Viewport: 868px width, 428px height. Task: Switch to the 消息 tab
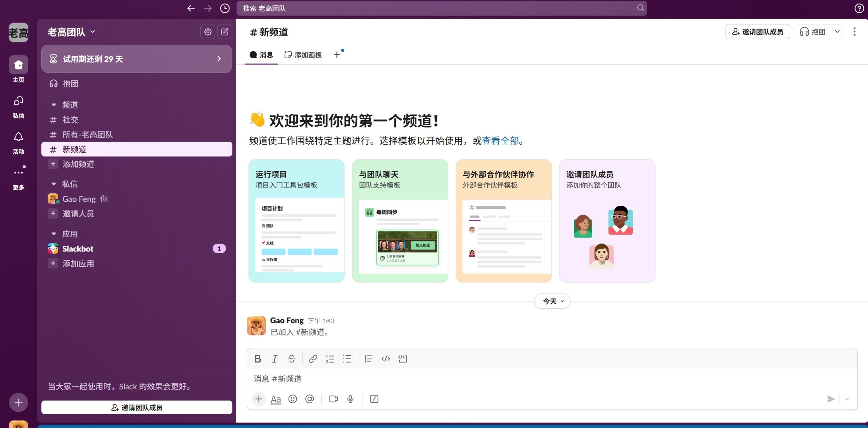click(x=261, y=55)
